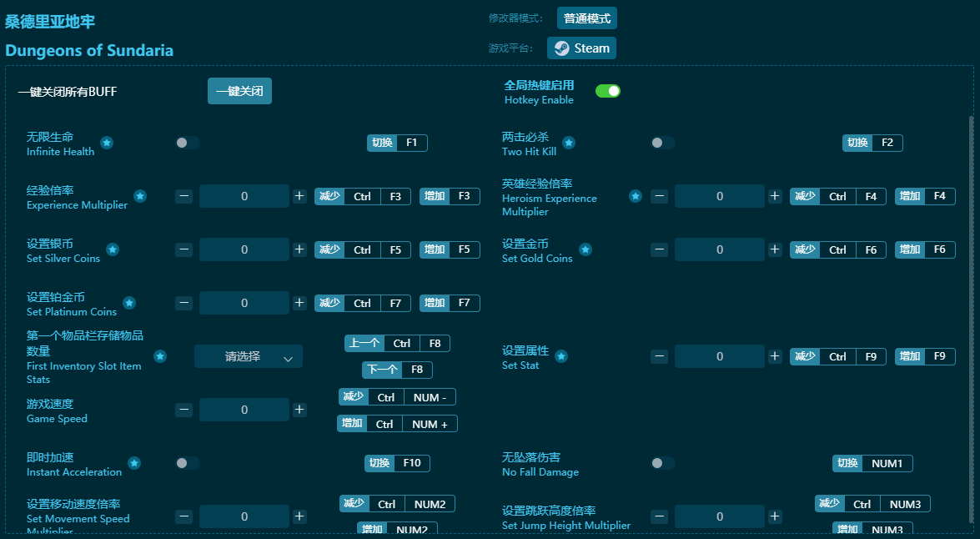Screen dimensions: 980x539
Task: Focus the Set Gold Coins value field
Action: coord(720,249)
